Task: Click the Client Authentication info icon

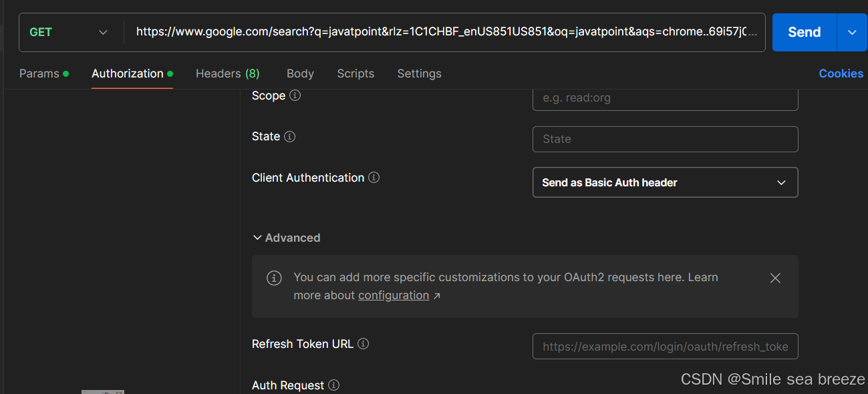Action: [374, 177]
